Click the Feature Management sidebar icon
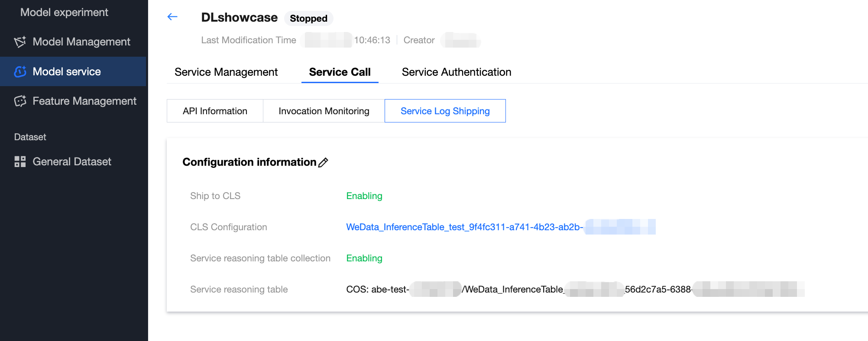This screenshot has width=868, height=341. [x=20, y=101]
